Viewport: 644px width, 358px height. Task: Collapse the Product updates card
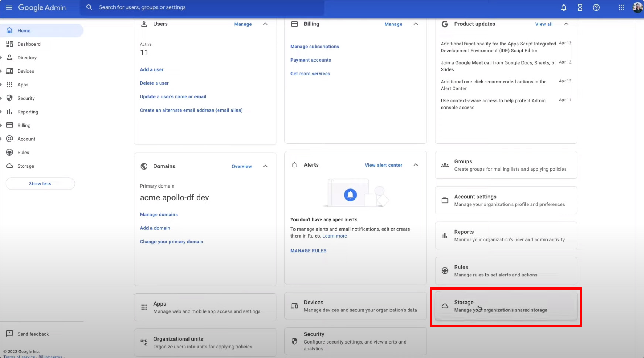566,24
